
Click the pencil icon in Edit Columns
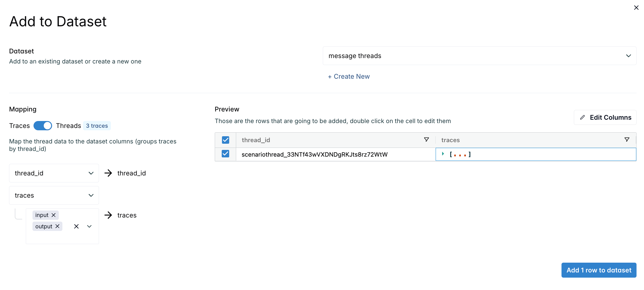(x=582, y=117)
